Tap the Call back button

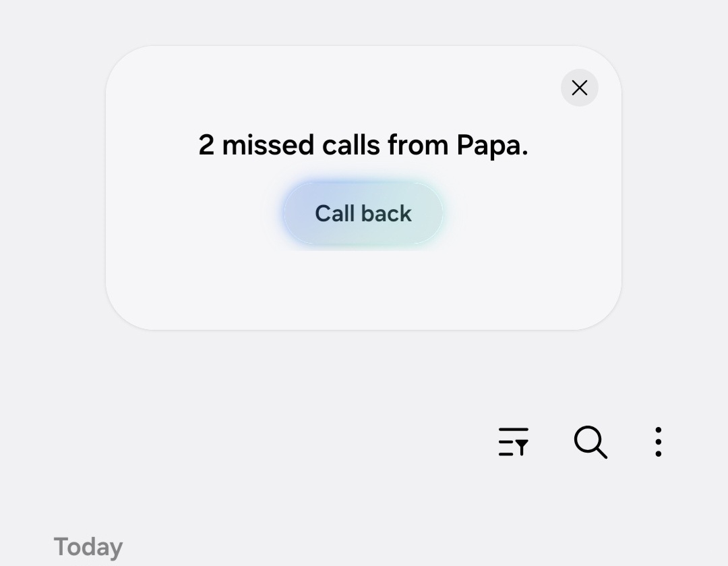[x=363, y=213]
